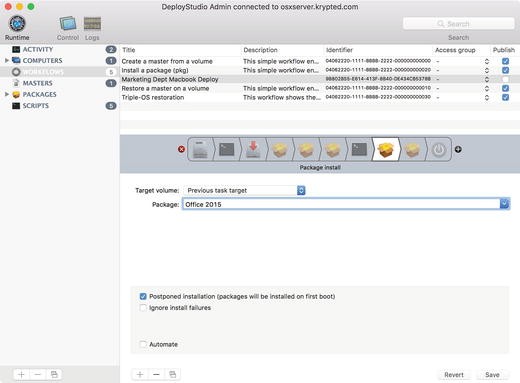Click the sidebar duplicate button at bottom left
520x383 pixels.
(54, 375)
